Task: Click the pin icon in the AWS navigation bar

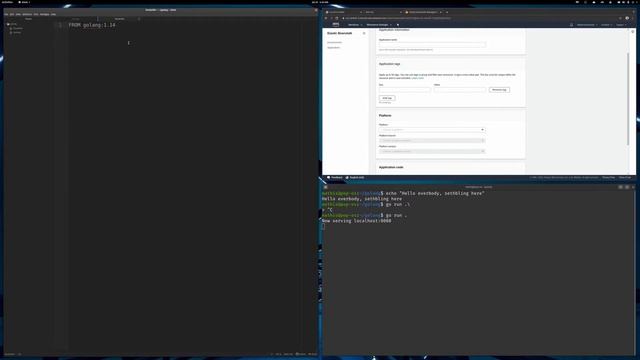Action: pos(398,25)
